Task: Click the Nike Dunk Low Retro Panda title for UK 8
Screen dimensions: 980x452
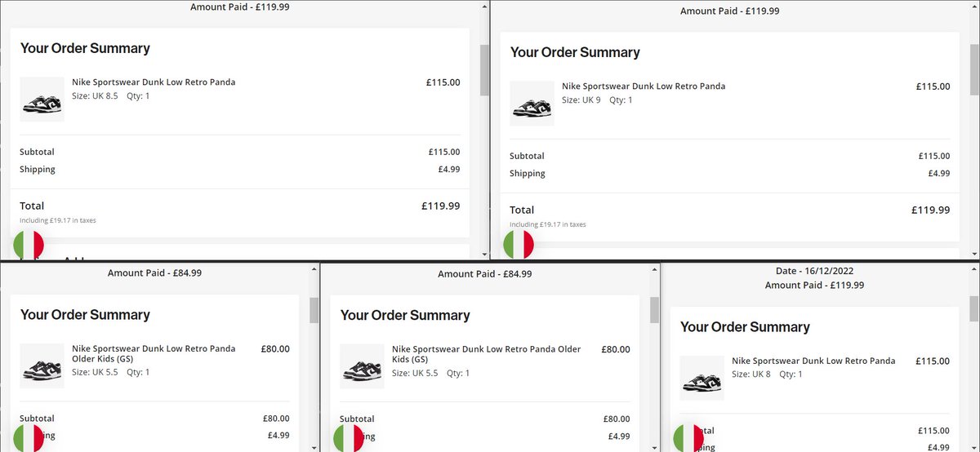Action: pyautogui.click(x=813, y=361)
